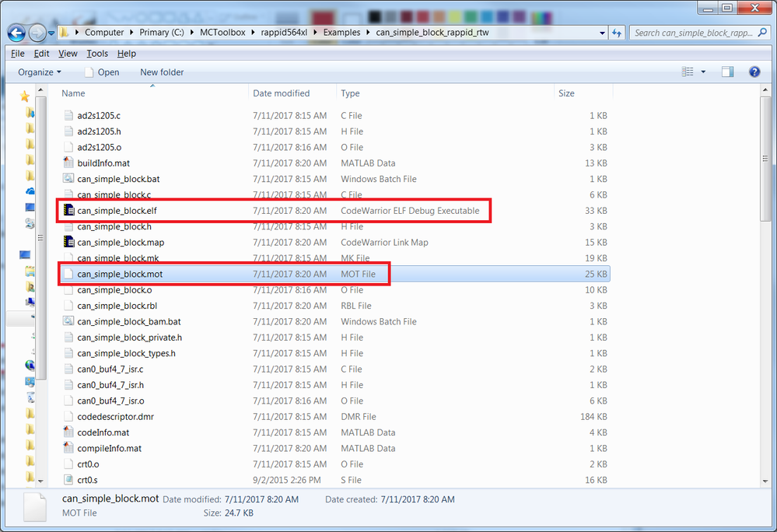The height and width of the screenshot is (532, 777).
Task: Create a New folder
Action: point(162,72)
